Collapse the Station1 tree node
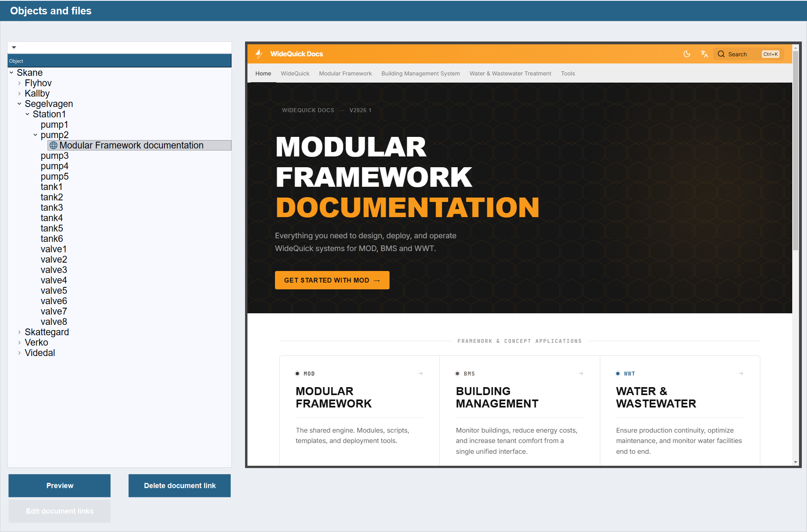The height and width of the screenshot is (532, 807). tap(27, 114)
